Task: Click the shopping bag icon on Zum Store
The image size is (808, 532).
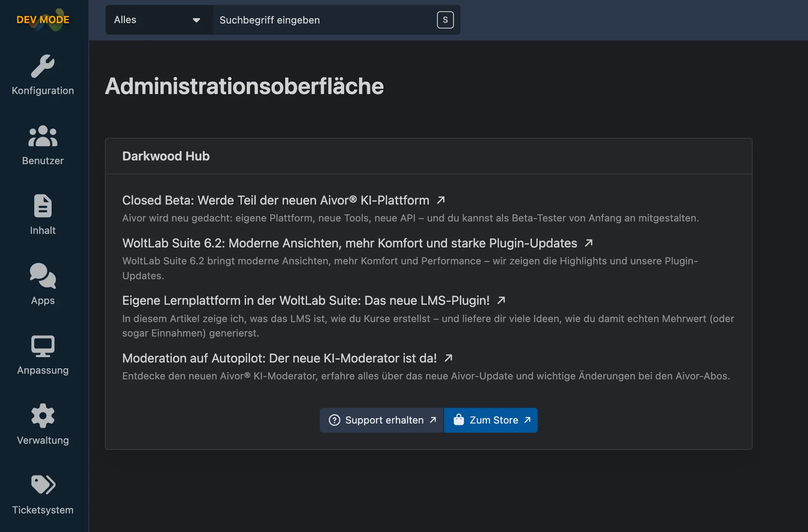Action: coord(458,420)
